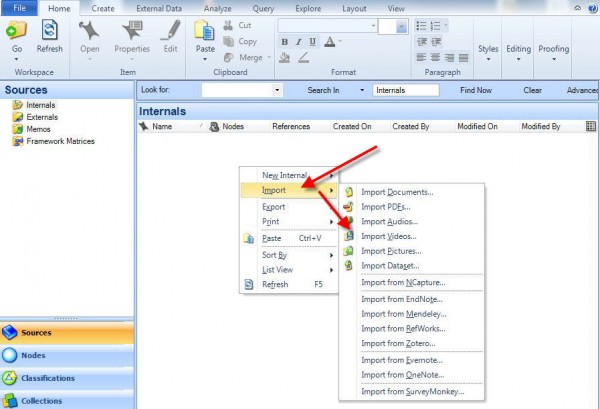The image size is (600, 409).
Task: Choose Import from SurveyMonkey option
Action: coord(412,391)
